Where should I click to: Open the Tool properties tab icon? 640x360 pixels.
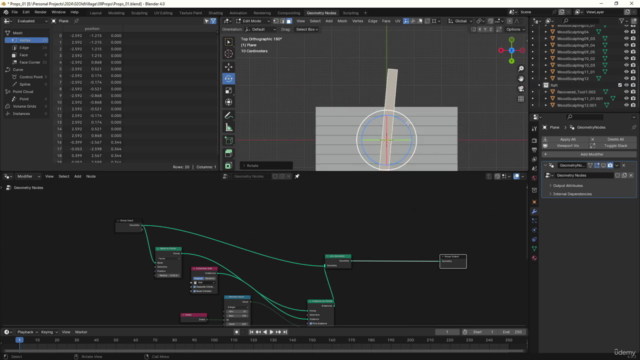[534, 129]
